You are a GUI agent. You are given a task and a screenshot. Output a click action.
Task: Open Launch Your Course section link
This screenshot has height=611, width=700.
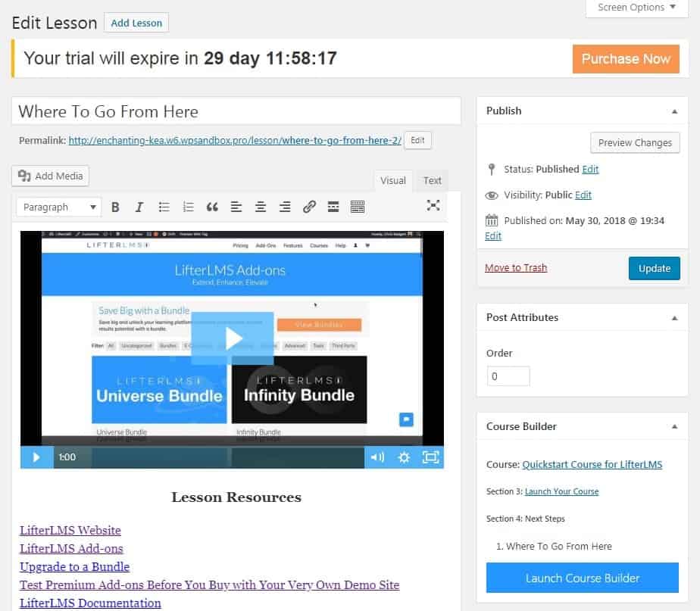[x=561, y=491]
